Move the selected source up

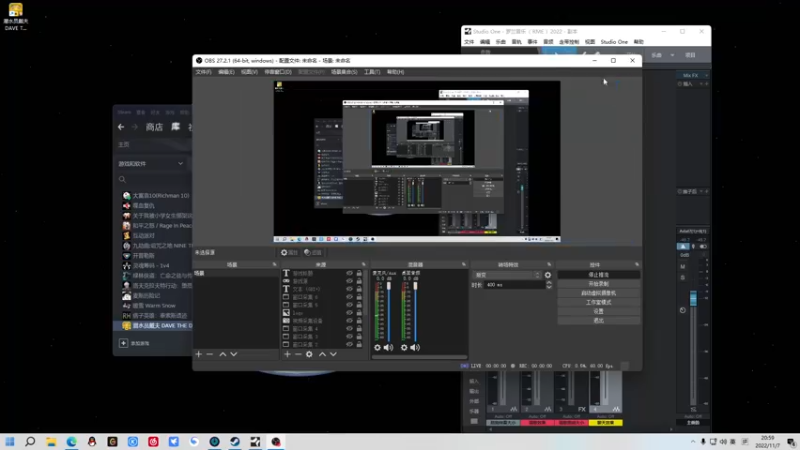(322, 354)
